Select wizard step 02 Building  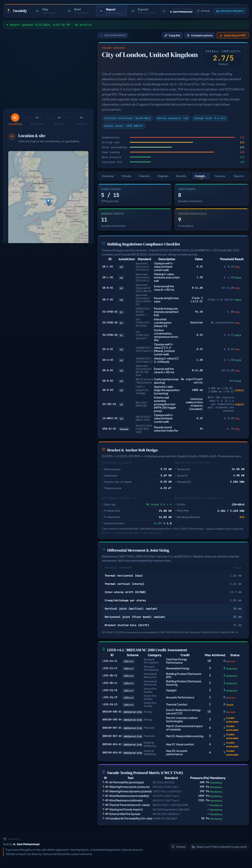coord(37,119)
